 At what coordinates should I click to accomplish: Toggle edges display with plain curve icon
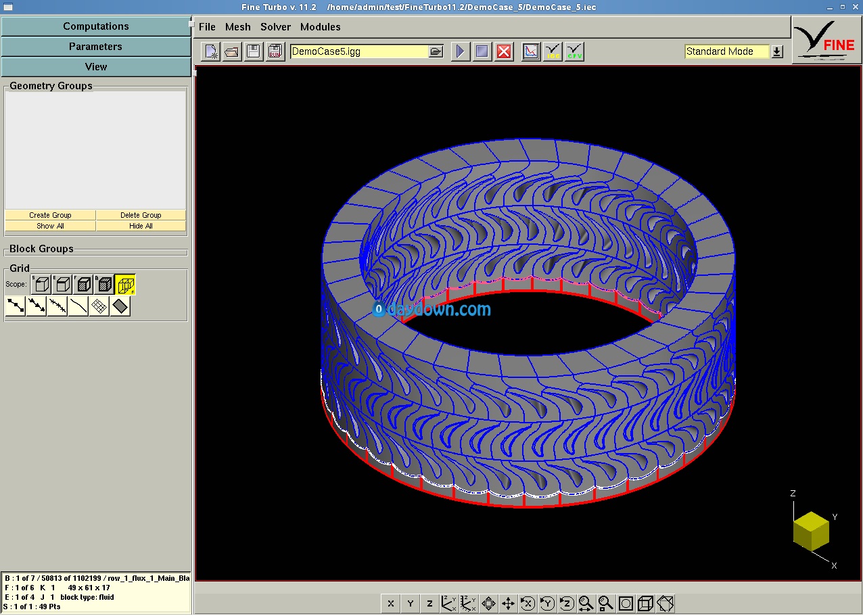[78, 306]
